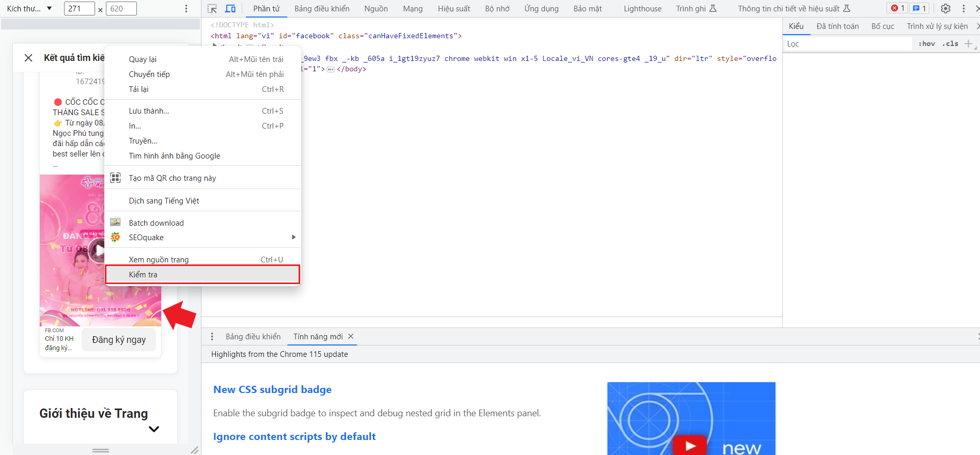Choose Dịch sang Tiếng Việt
The image size is (980, 455).
pos(203,201)
